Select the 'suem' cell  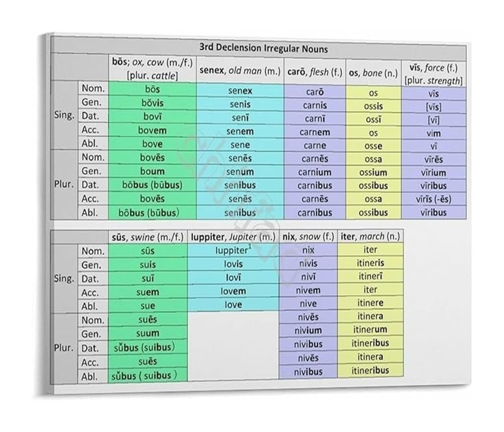click(147, 292)
